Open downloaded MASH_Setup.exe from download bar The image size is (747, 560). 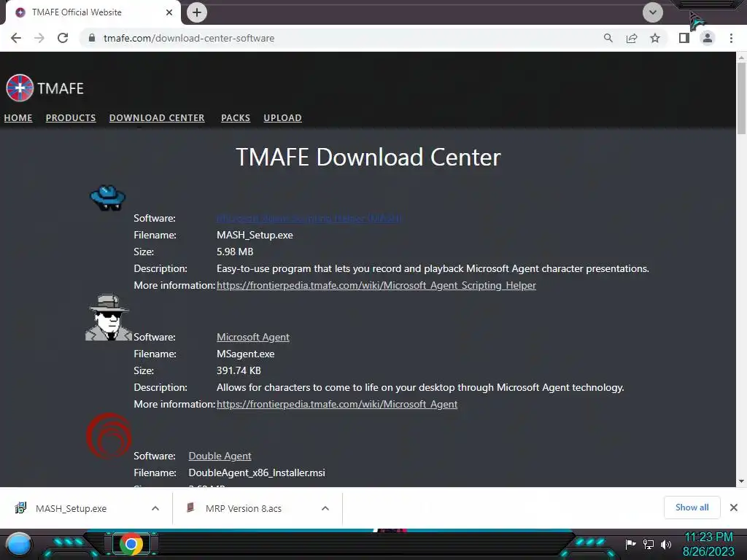point(71,508)
